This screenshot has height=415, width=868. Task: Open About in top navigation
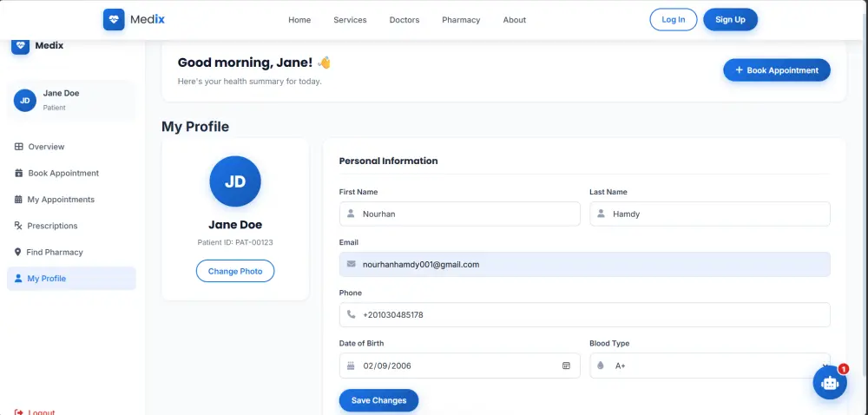click(514, 20)
